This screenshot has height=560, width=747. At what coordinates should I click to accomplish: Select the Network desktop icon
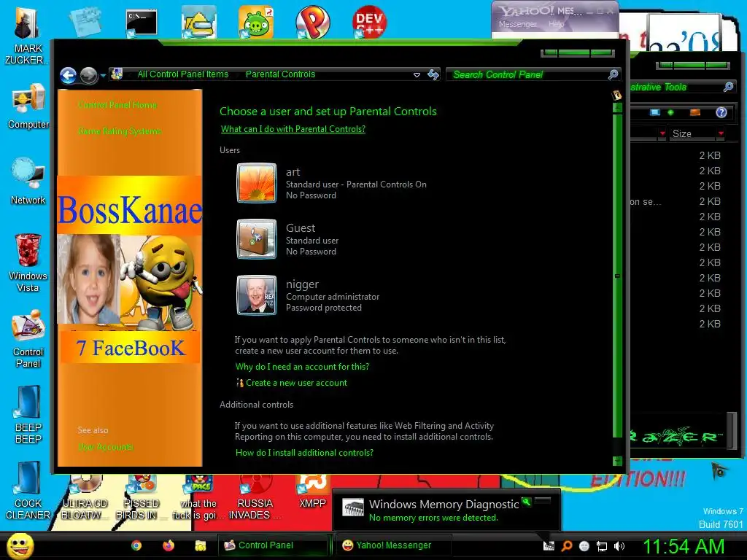click(x=28, y=182)
